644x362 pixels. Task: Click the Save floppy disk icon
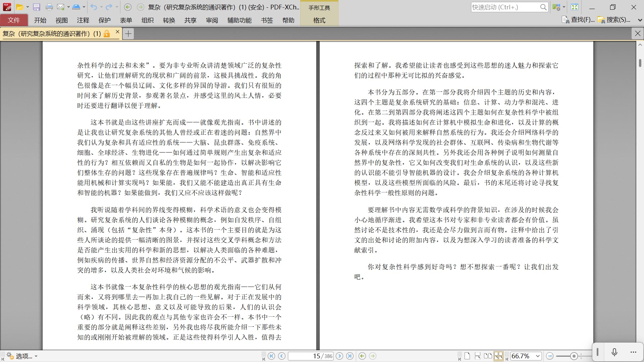[37, 7]
